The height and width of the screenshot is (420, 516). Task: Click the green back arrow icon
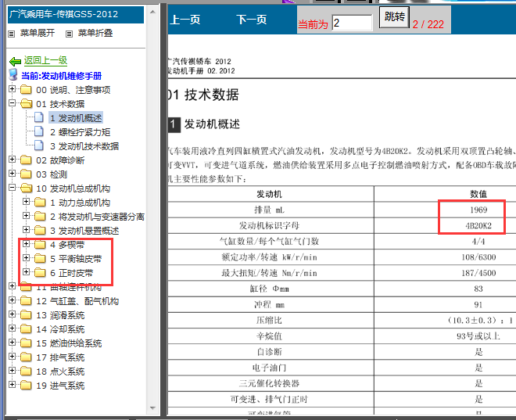tap(15, 61)
